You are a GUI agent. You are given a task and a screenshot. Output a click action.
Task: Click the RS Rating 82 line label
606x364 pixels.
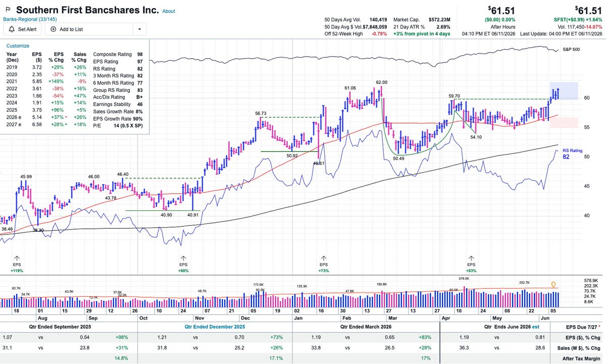[x=573, y=154]
